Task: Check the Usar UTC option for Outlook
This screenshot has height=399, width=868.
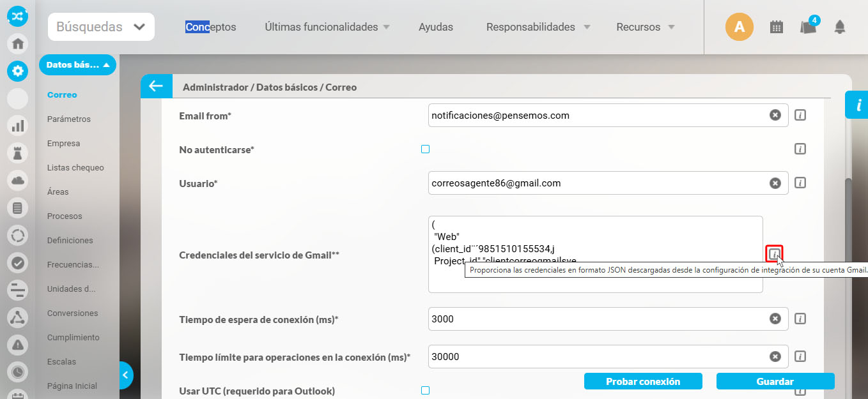Action: [x=425, y=389]
